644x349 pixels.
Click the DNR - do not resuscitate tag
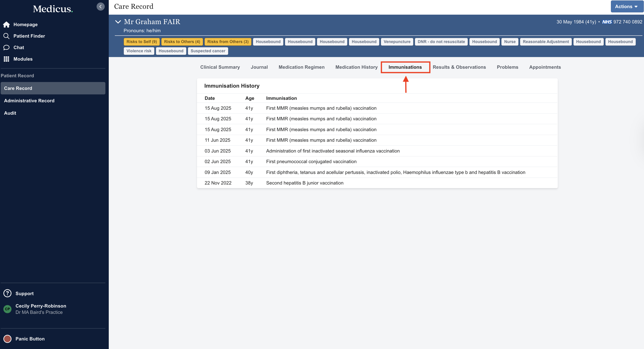pos(441,42)
